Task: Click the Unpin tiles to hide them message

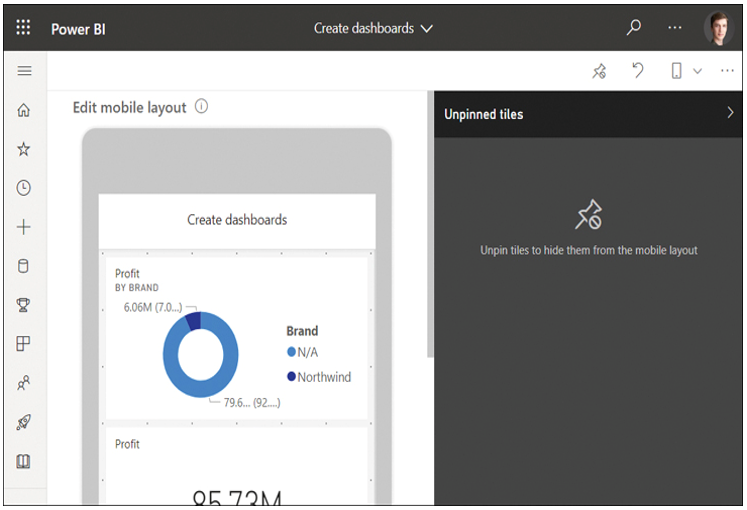Action: [x=589, y=250]
